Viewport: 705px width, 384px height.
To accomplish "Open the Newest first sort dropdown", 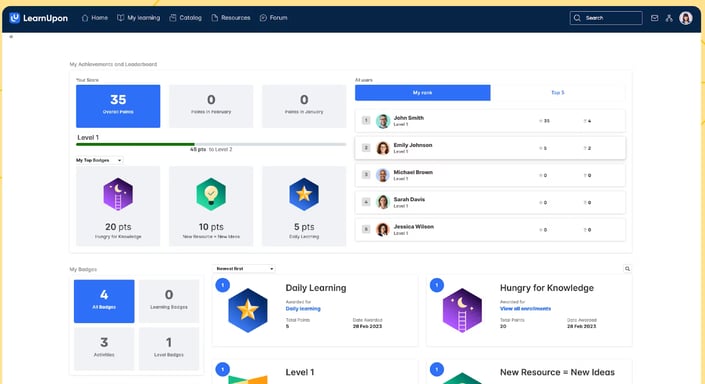I will [x=244, y=268].
